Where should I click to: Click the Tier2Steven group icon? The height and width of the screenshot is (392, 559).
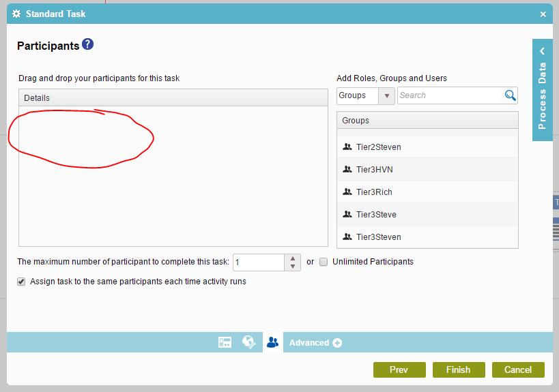click(x=347, y=147)
